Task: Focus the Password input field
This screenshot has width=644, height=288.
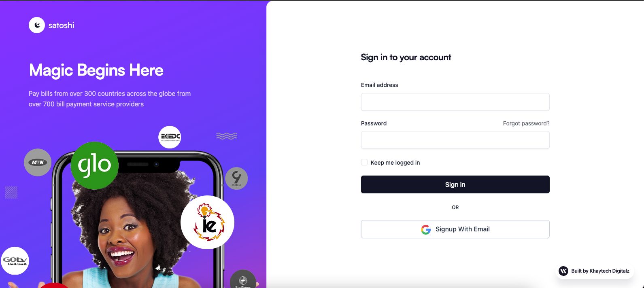Action: 455,140
